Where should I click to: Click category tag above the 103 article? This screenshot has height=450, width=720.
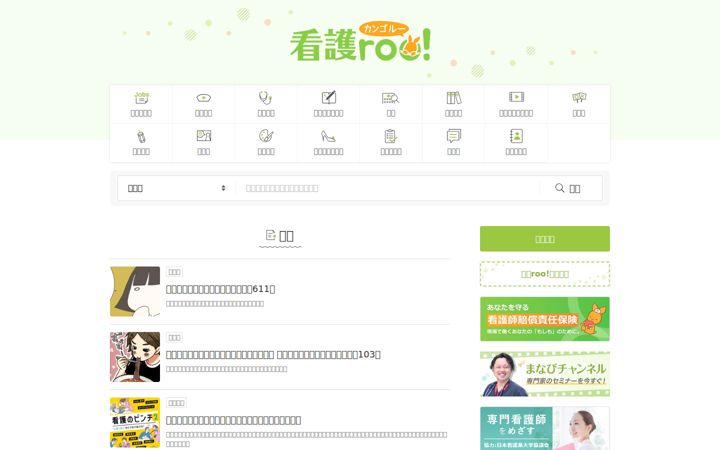(174, 338)
